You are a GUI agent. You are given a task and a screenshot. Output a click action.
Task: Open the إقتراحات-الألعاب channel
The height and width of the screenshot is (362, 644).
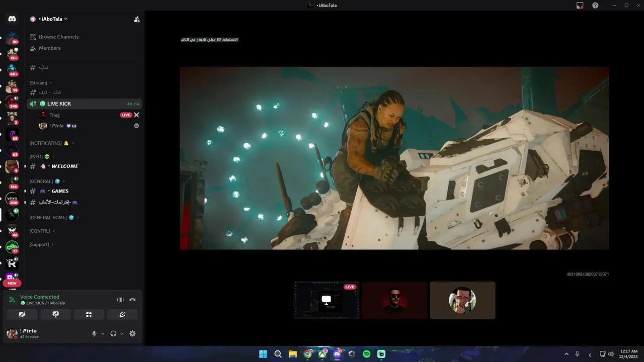tap(84, 203)
